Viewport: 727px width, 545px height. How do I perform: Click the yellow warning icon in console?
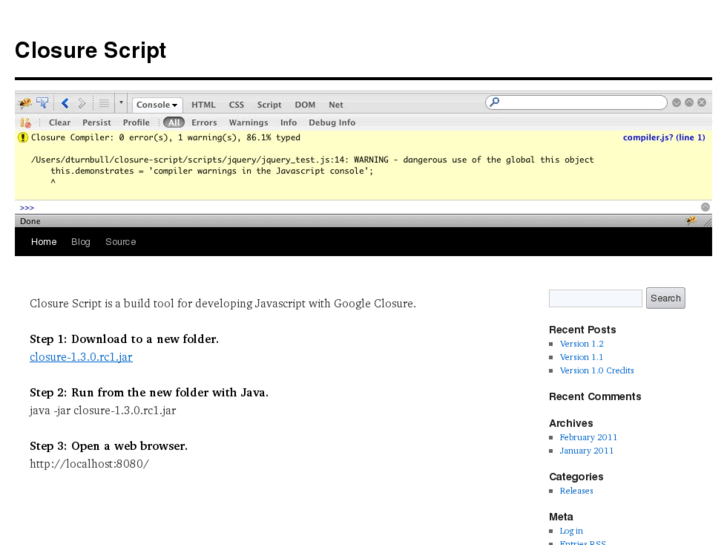pyautogui.click(x=23, y=137)
